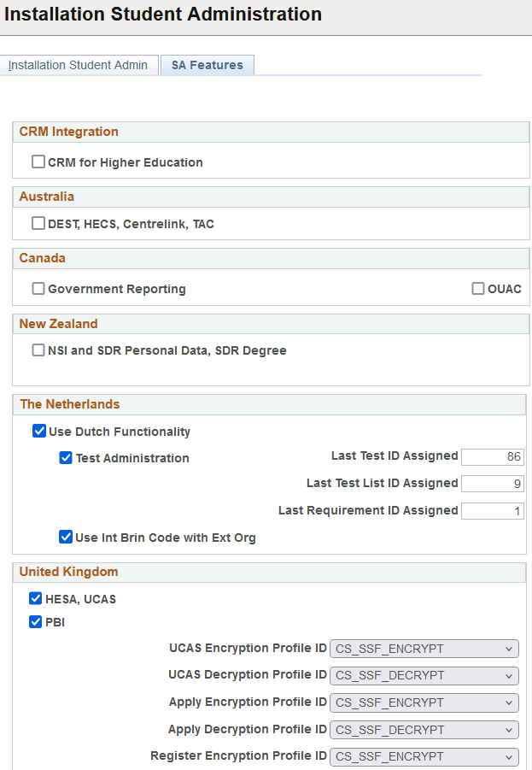
Task: Enable the OUAC checkbox
Action: [478, 289]
